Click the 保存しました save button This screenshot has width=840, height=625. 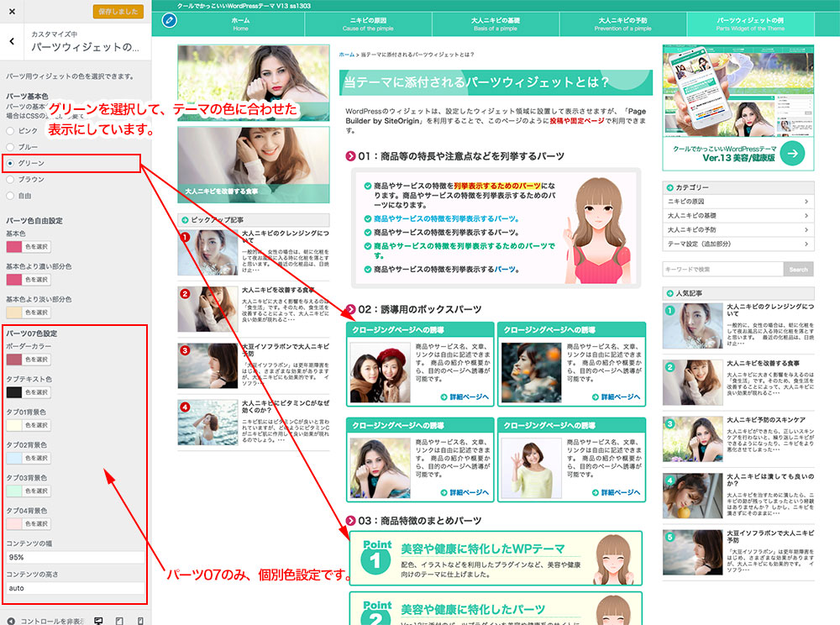pyautogui.click(x=118, y=11)
